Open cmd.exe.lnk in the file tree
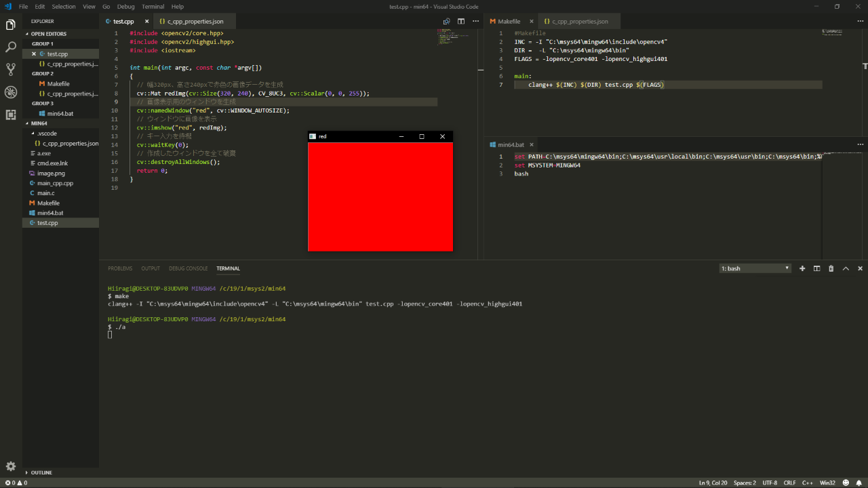The height and width of the screenshot is (488, 868). [x=60, y=163]
